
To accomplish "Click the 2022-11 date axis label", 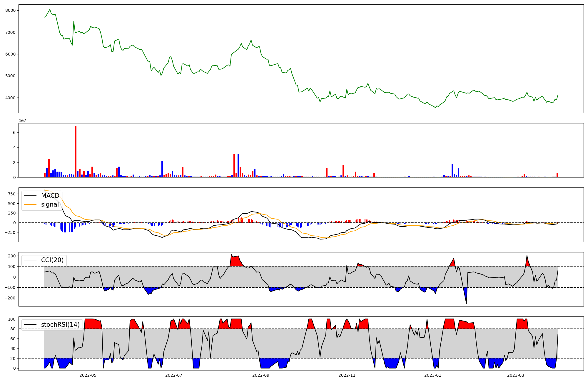I will click(x=347, y=375).
